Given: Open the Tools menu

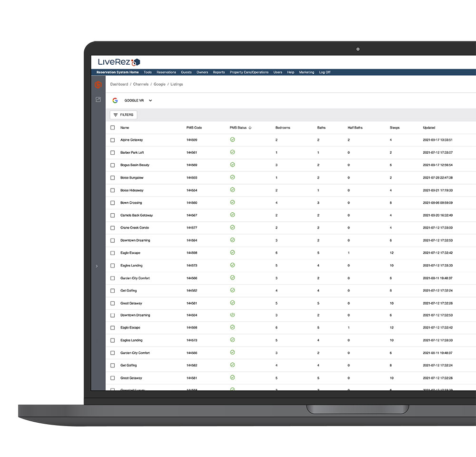Looking at the screenshot, I should (148, 72).
